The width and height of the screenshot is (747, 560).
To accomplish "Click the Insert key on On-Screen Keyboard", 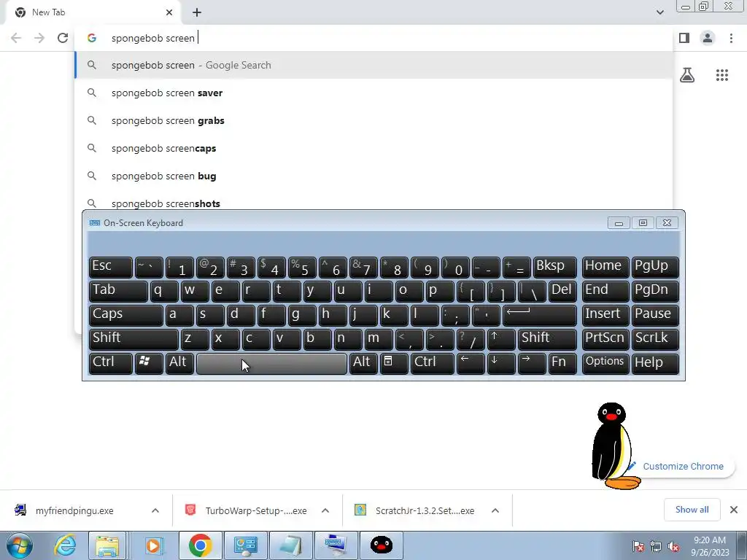I will pyautogui.click(x=605, y=315).
